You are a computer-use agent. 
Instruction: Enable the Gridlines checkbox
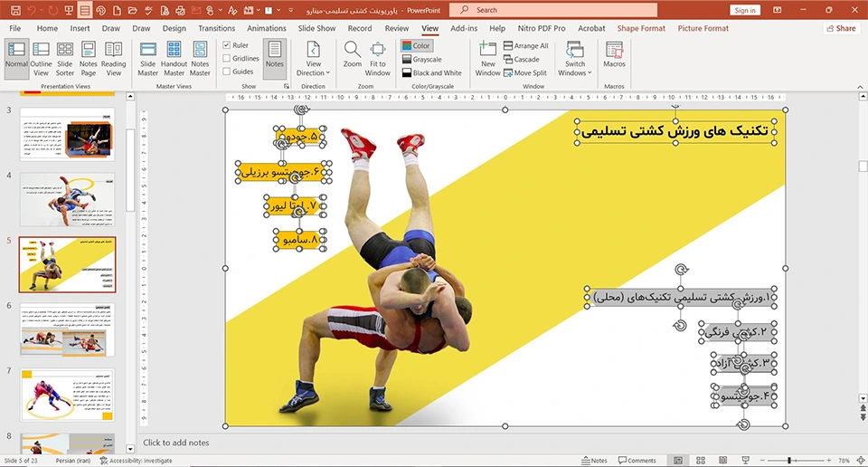pyautogui.click(x=226, y=58)
